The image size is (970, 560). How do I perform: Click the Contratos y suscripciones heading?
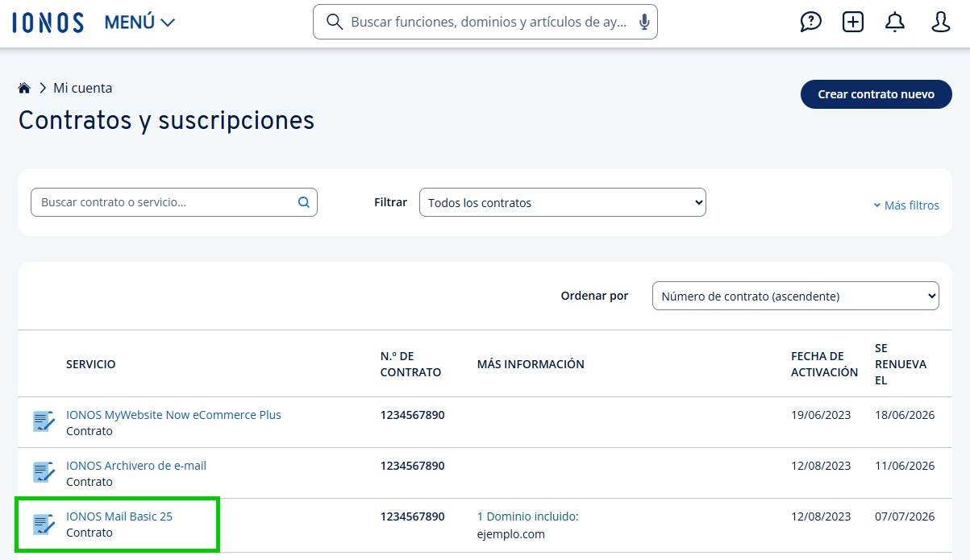(x=166, y=120)
